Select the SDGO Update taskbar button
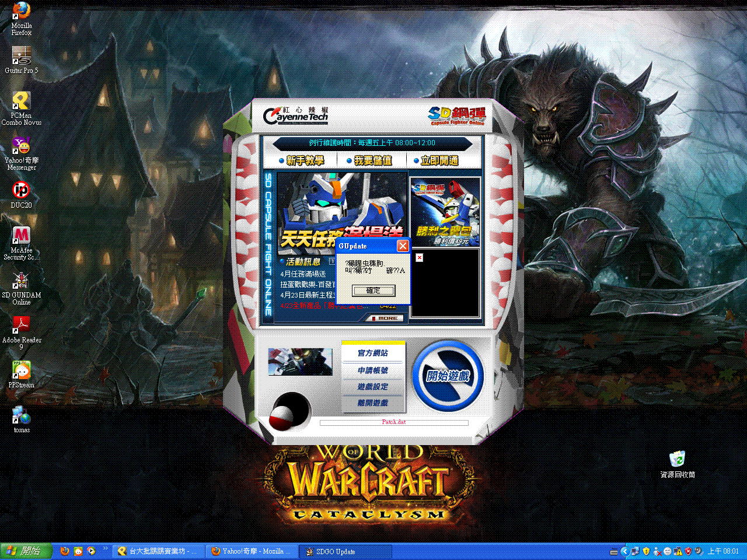Image resolution: width=747 pixels, height=560 pixels. (345, 551)
